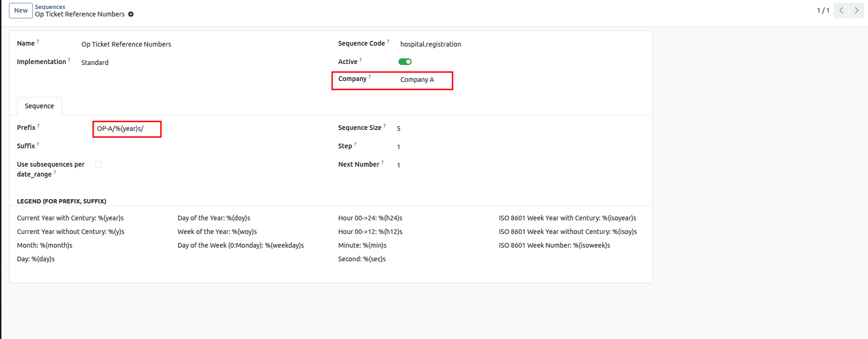Enable Use subsequences per date_range checkbox
The image size is (868, 339).
98,164
